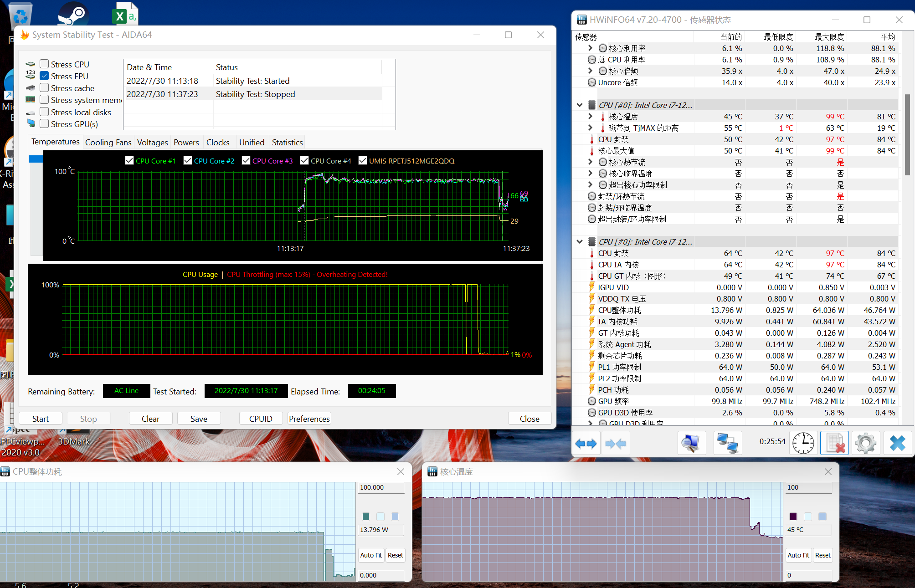Click the Clear button in AIDA64

[150, 419]
